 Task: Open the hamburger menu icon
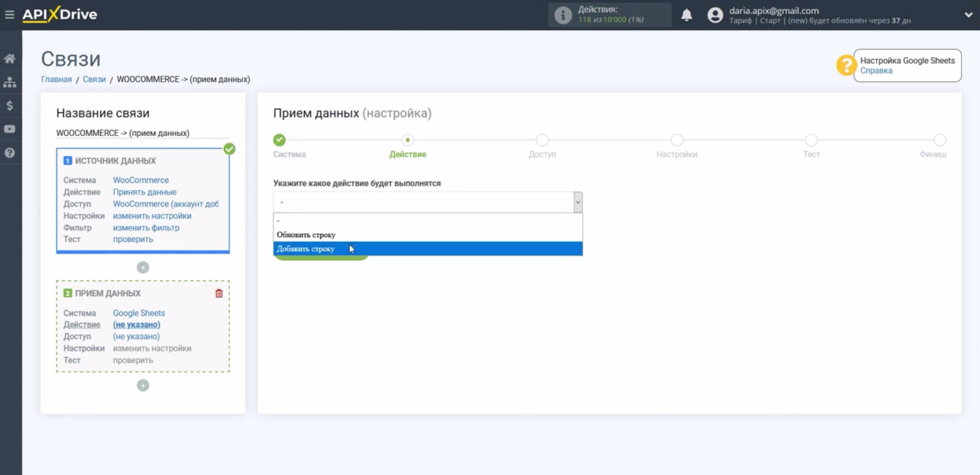pos(9,15)
